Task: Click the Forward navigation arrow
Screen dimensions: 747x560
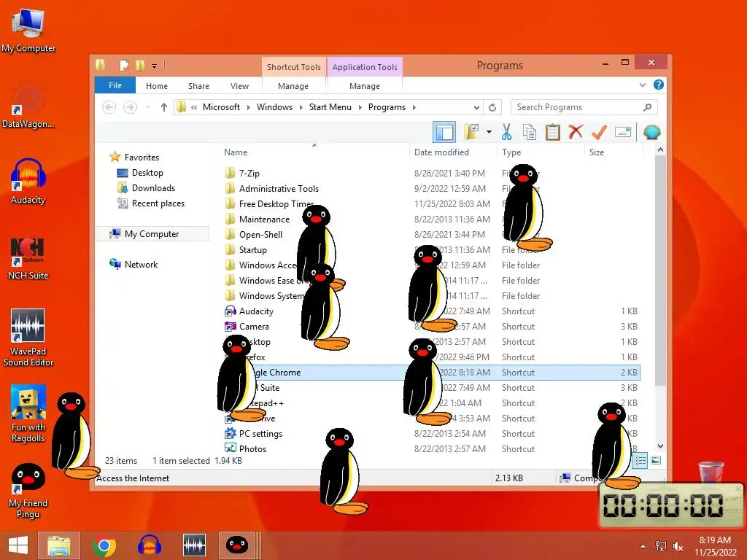Action: click(x=130, y=107)
